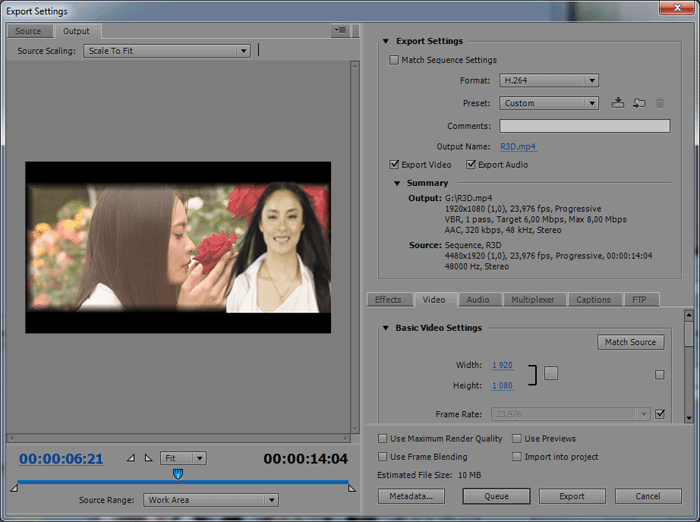This screenshot has width=700, height=522.
Task: Click the Import Preset icon
Action: pos(639,103)
